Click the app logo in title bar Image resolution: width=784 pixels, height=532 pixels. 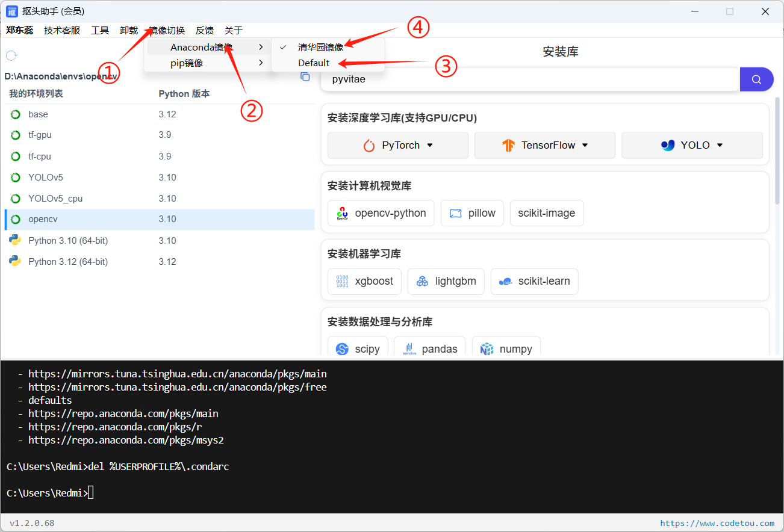click(x=12, y=11)
